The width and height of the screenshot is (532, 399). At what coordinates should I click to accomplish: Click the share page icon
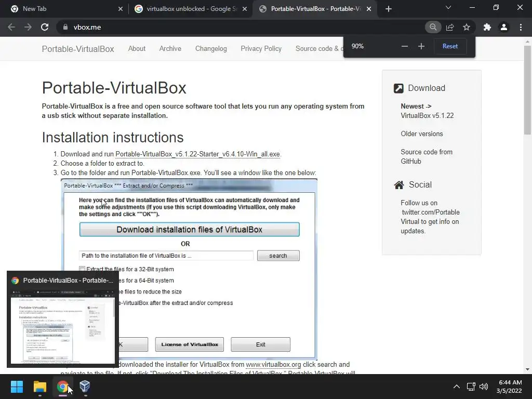point(450,27)
